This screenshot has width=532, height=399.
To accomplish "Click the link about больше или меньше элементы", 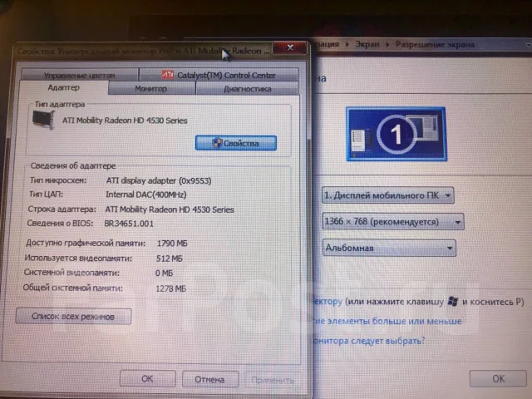I will pyautogui.click(x=388, y=321).
